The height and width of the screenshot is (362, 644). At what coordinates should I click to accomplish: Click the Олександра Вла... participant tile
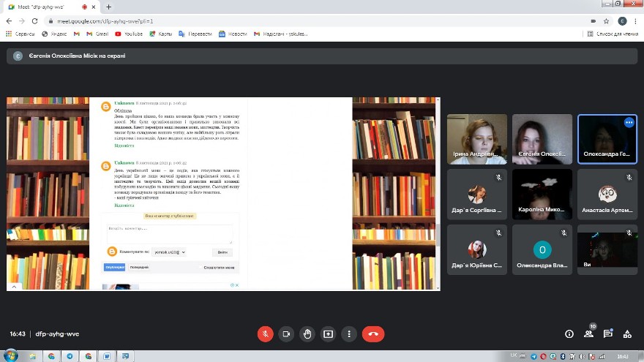542,249
